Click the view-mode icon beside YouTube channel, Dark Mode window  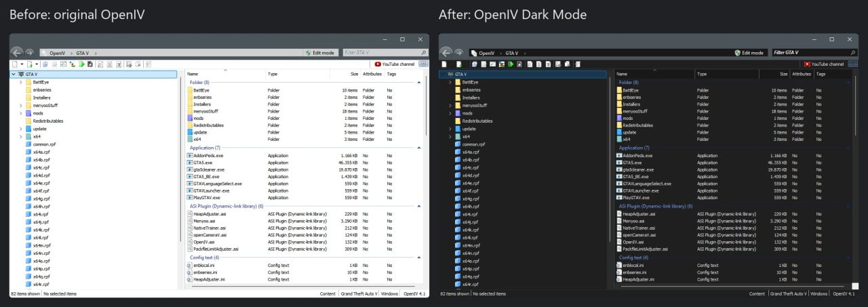click(852, 64)
